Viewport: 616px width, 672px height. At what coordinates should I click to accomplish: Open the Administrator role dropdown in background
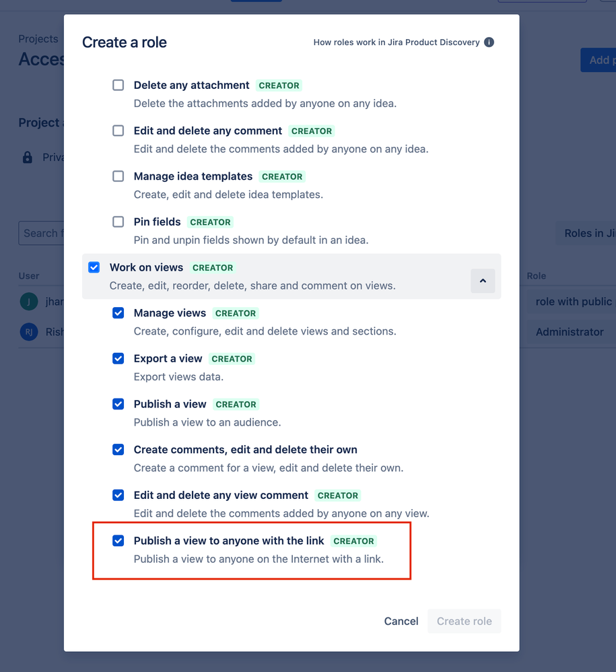(x=572, y=332)
